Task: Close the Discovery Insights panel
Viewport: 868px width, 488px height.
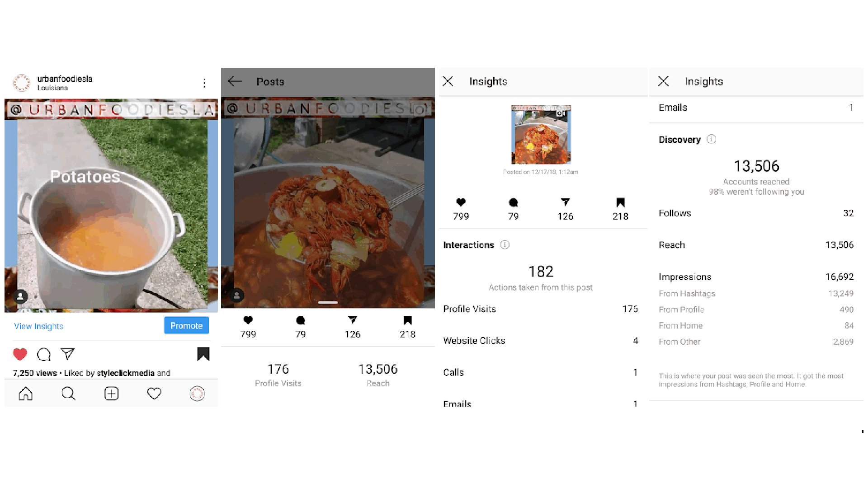Action: pos(664,81)
